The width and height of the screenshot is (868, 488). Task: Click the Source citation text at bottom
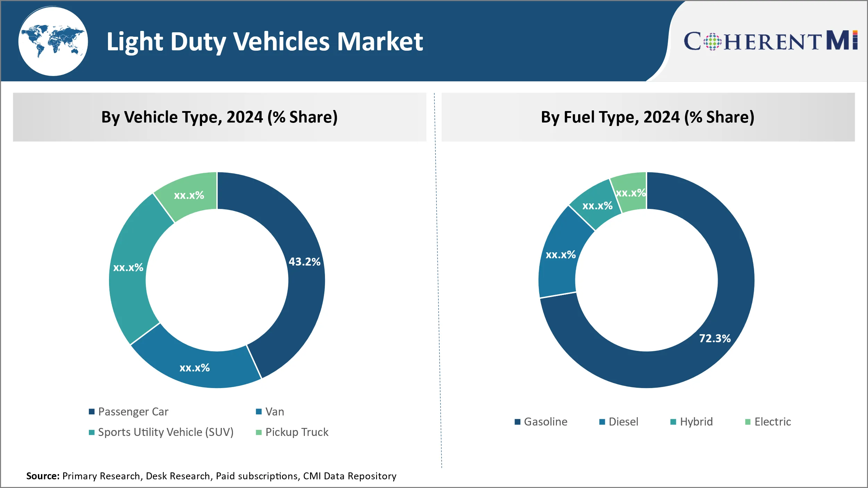pos(211,476)
